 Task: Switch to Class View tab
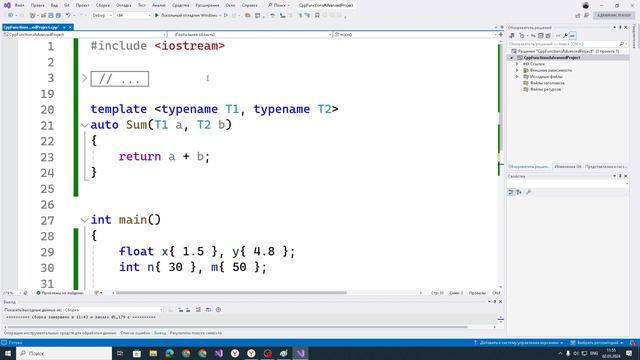pyautogui.click(x=606, y=167)
